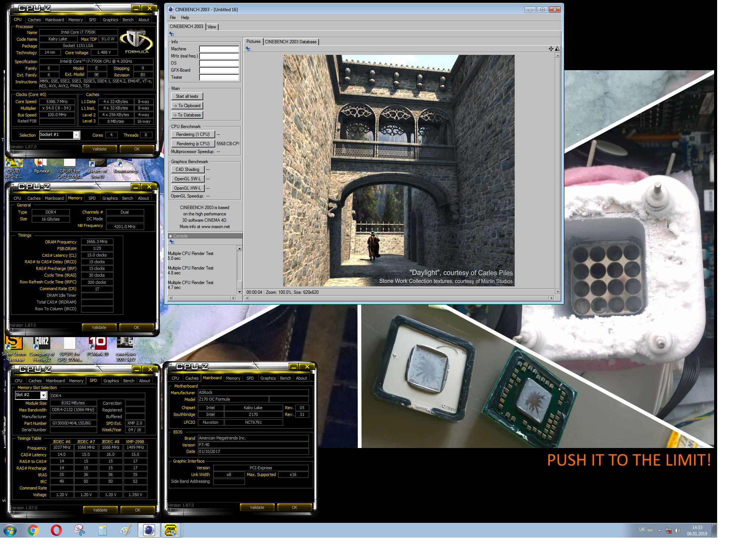Viewport: 747px width, 560px height.
Task: Click the GFX-Board input field
Action: (219, 70)
